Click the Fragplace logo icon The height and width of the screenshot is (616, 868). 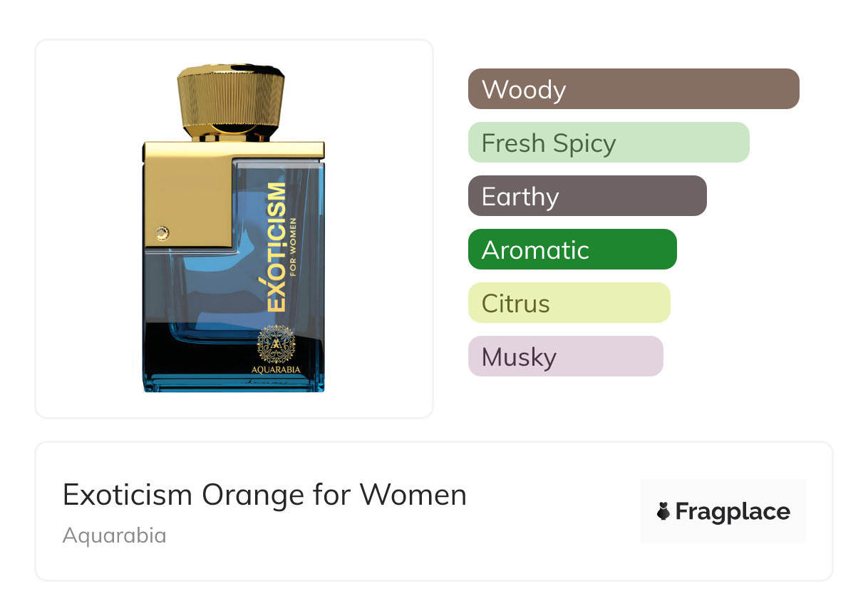(x=663, y=511)
